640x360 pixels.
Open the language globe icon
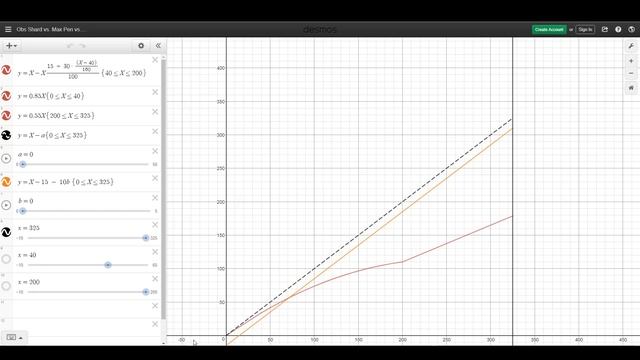(x=631, y=29)
